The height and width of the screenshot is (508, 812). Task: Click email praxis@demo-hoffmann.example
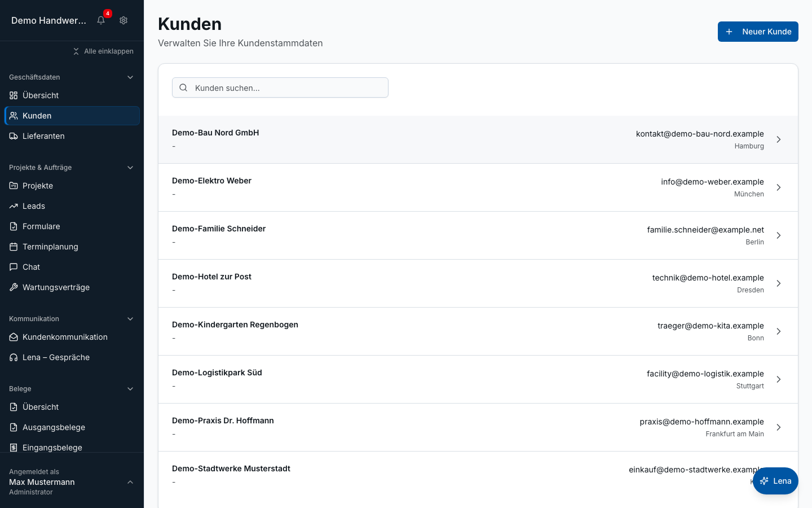pos(701,422)
